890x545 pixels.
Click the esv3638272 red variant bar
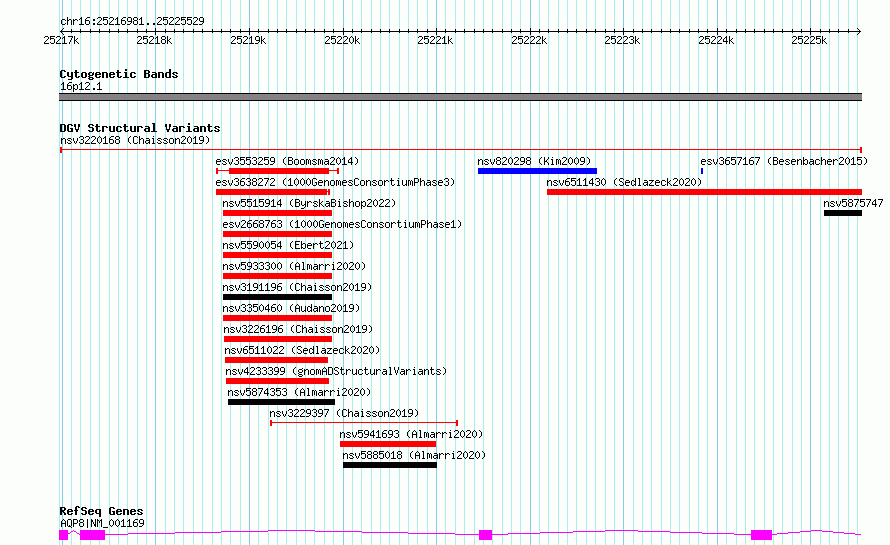click(272, 192)
